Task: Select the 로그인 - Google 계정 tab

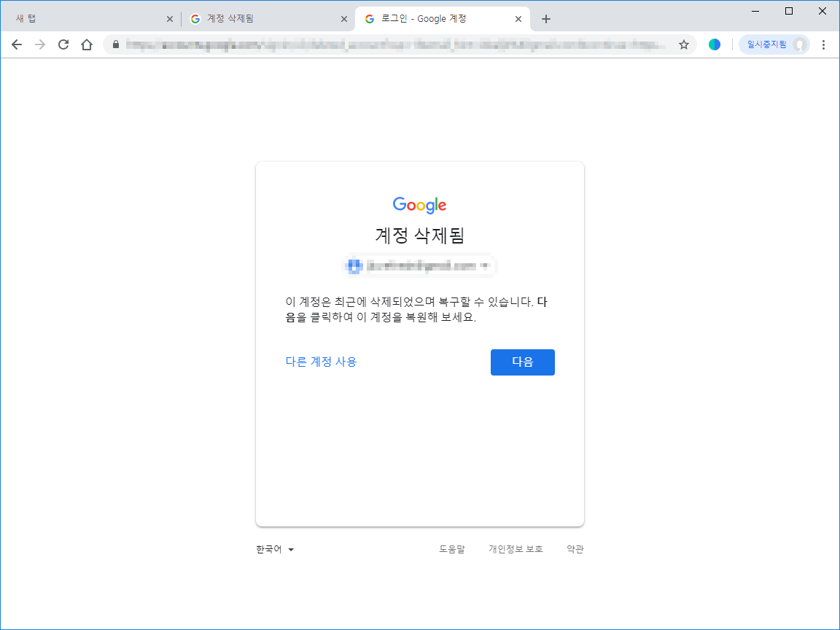Action: (443, 19)
